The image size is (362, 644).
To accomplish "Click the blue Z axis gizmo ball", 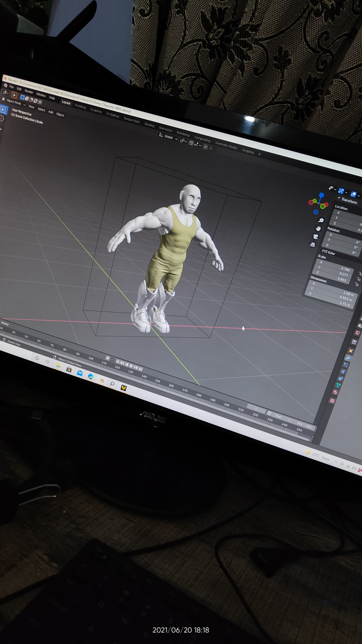I will (x=321, y=195).
